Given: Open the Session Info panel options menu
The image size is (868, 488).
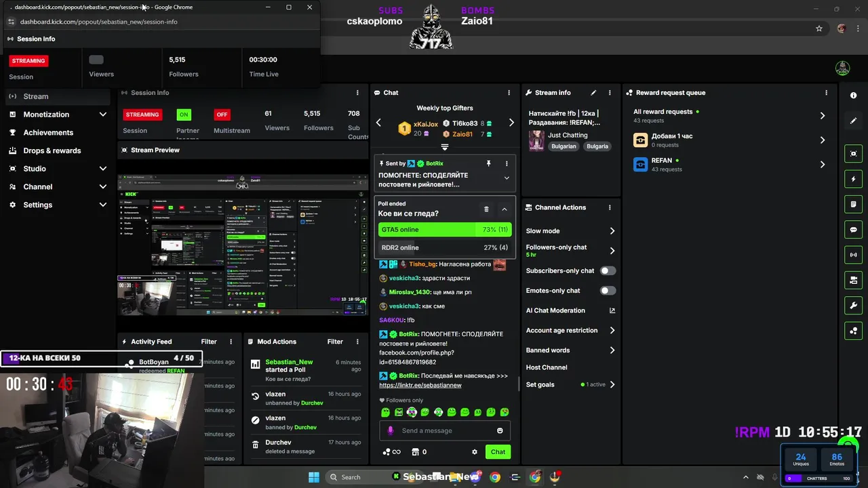Looking at the screenshot, I should click(x=357, y=93).
